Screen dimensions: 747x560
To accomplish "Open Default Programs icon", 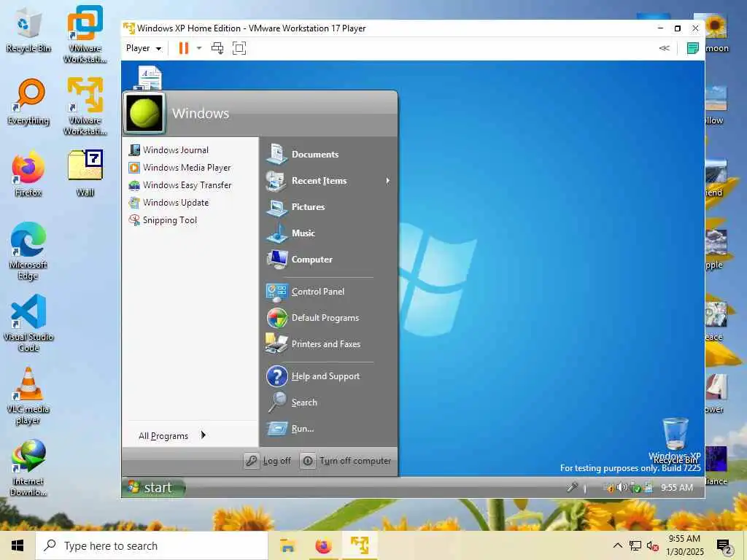I will (x=276, y=318).
